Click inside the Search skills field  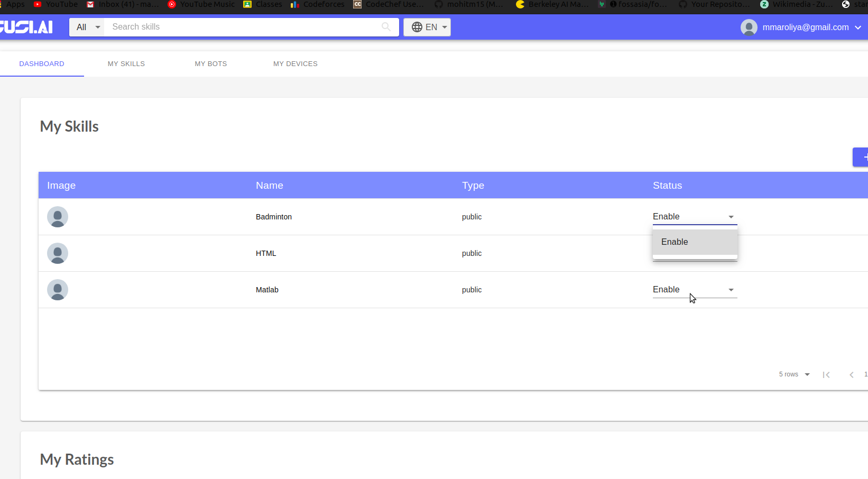pyautogui.click(x=238, y=27)
